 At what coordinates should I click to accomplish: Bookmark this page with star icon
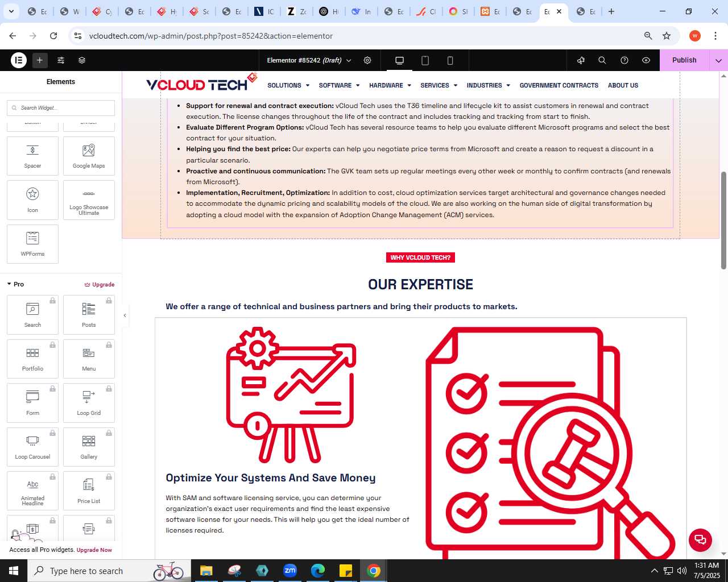[x=667, y=36]
